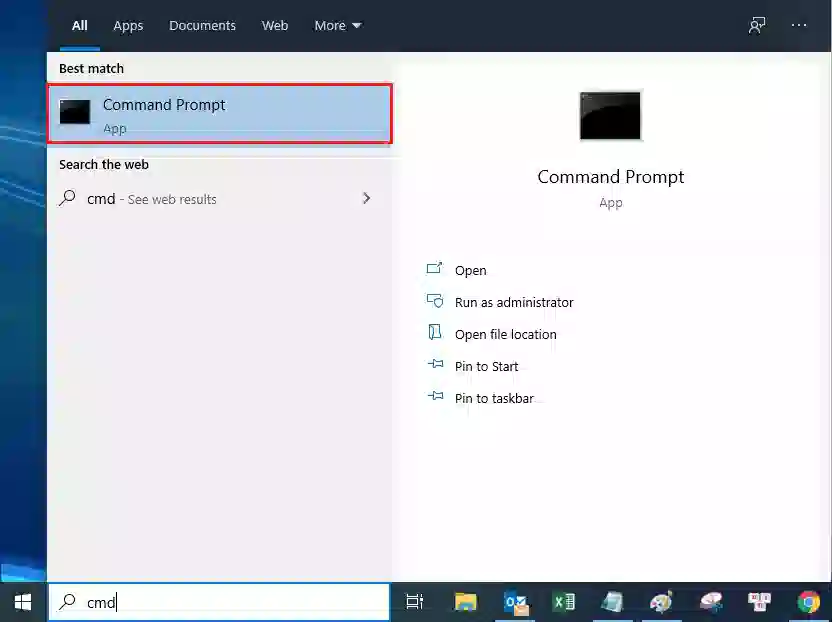Click Open file location

[505, 334]
